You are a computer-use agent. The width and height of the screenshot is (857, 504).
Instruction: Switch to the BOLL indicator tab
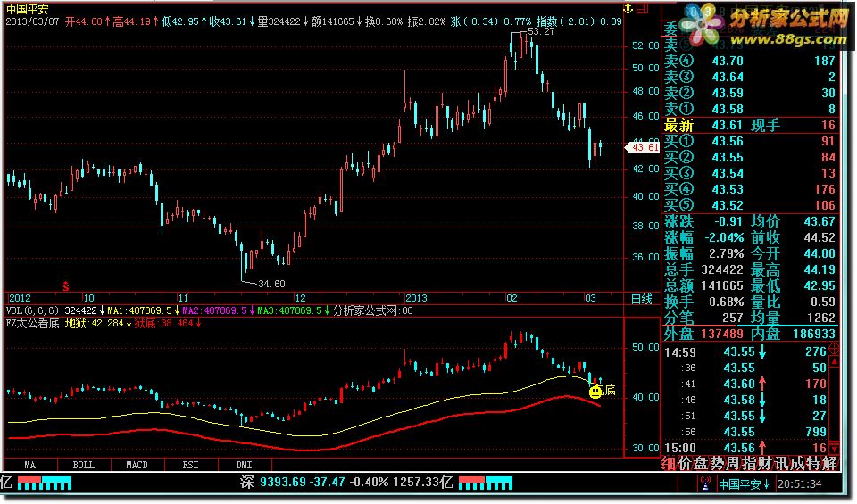click(84, 466)
